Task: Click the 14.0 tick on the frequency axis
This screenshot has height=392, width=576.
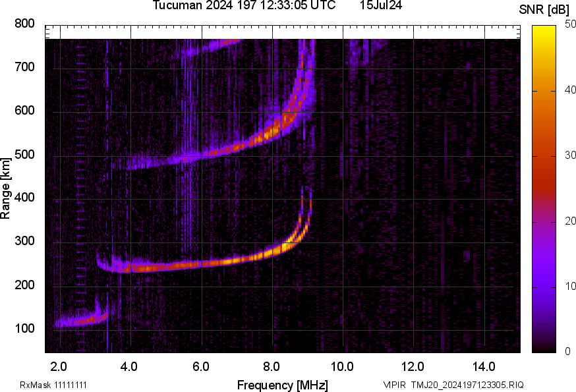Action: pyautogui.click(x=484, y=366)
